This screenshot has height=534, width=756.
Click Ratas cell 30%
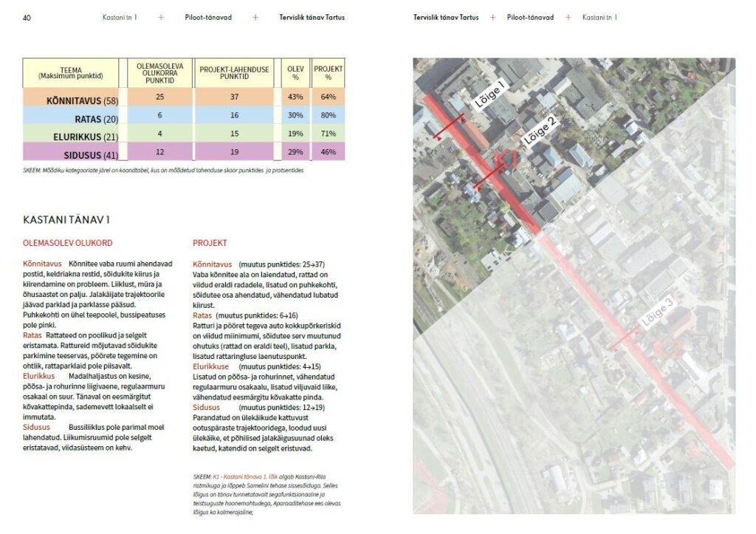click(295, 115)
